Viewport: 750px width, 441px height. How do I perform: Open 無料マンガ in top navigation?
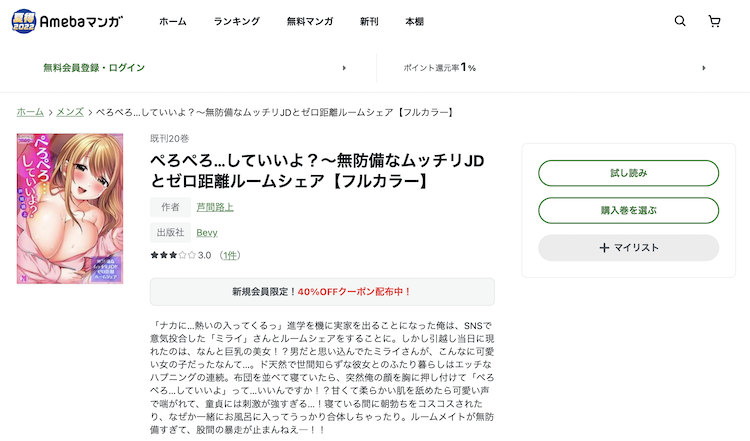[x=309, y=22]
